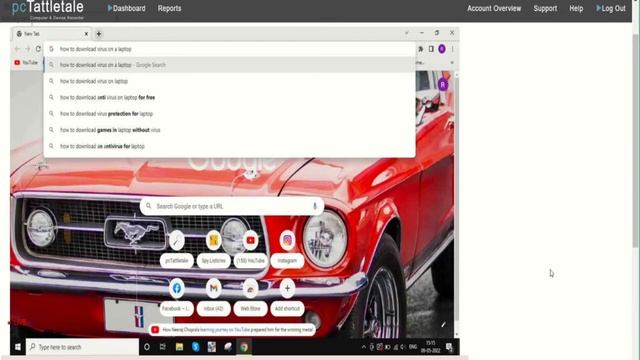The width and height of the screenshot is (640, 360).
Task: Close the New Tab tab
Action: pyautogui.click(x=86, y=34)
